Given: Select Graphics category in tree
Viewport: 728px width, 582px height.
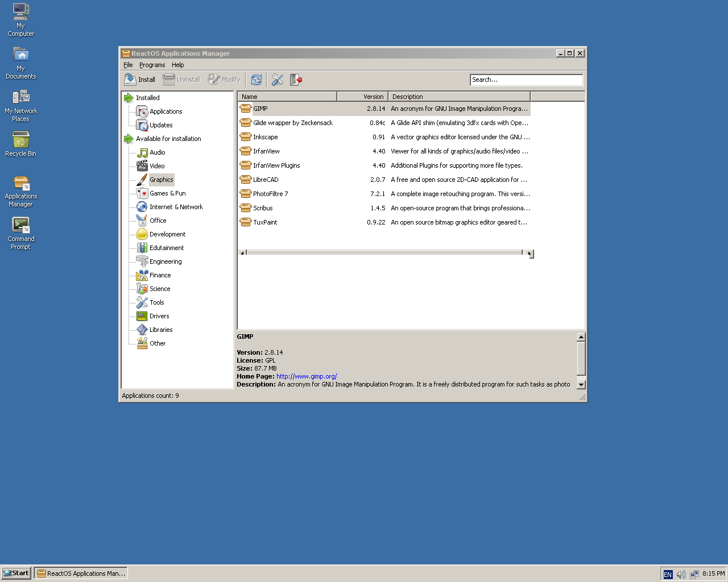Looking at the screenshot, I should point(162,180).
